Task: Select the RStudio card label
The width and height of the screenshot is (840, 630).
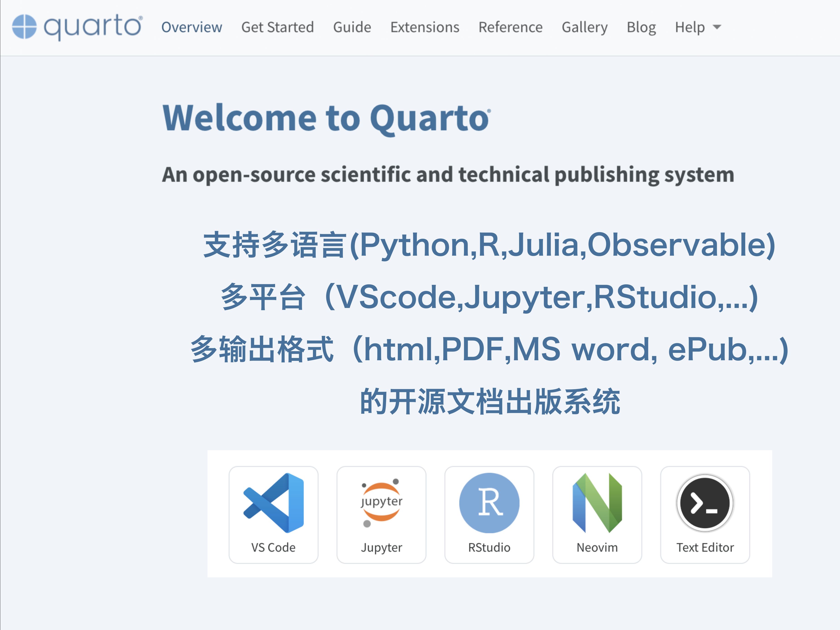Action: click(489, 547)
